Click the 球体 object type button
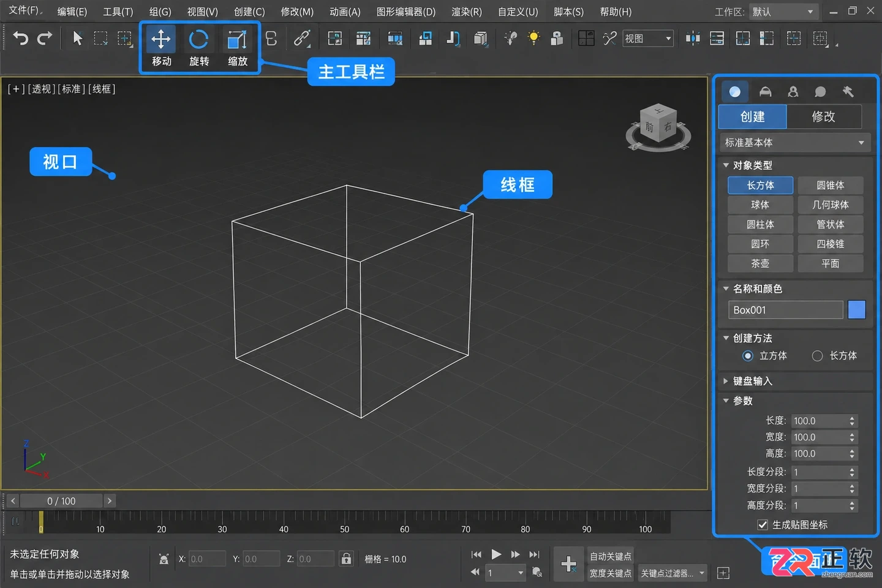The height and width of the screenshot is (588, 882). pyautogui.click(x=760, y=205)
